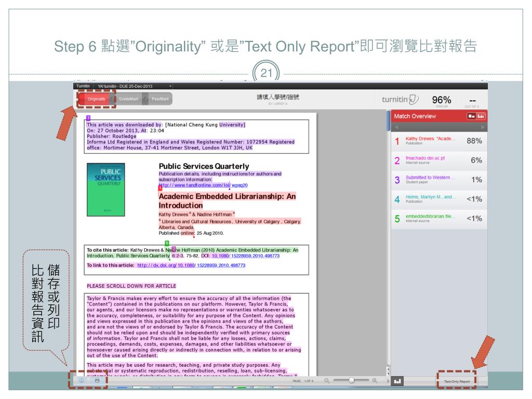
Task: Click the grade '--' out of 0 field
Action: click(473, 101)
